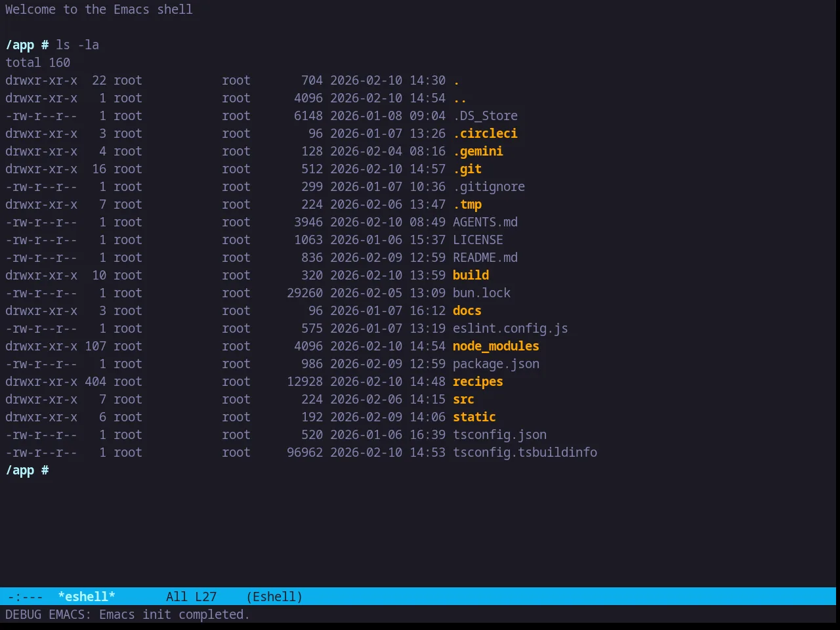Click the 'ls -la' command text
The height and width of the screenshot is (630, 840).
pyautogui.click(x=77, y=45)
